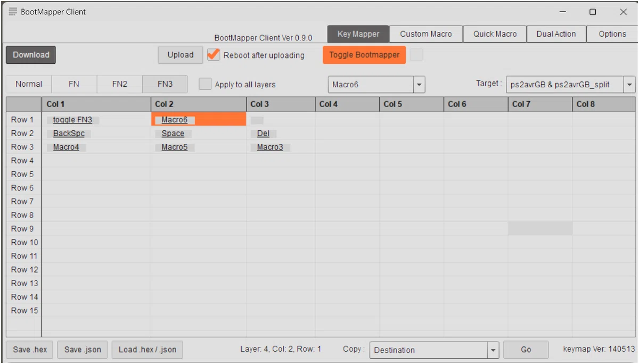Click the Col 1 column header
The width and height of the screenshot is (639, 364).
(96, 104)
